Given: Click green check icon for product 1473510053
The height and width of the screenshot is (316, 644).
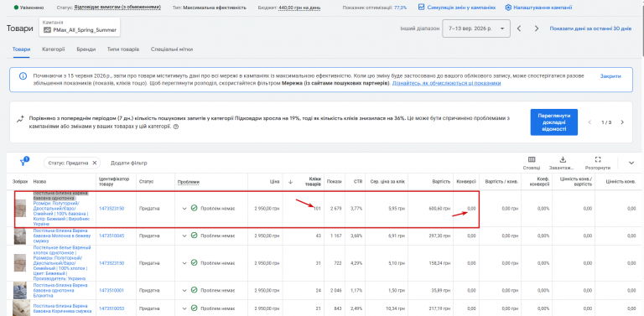Looking at the screenshot, I should point(195,308).
